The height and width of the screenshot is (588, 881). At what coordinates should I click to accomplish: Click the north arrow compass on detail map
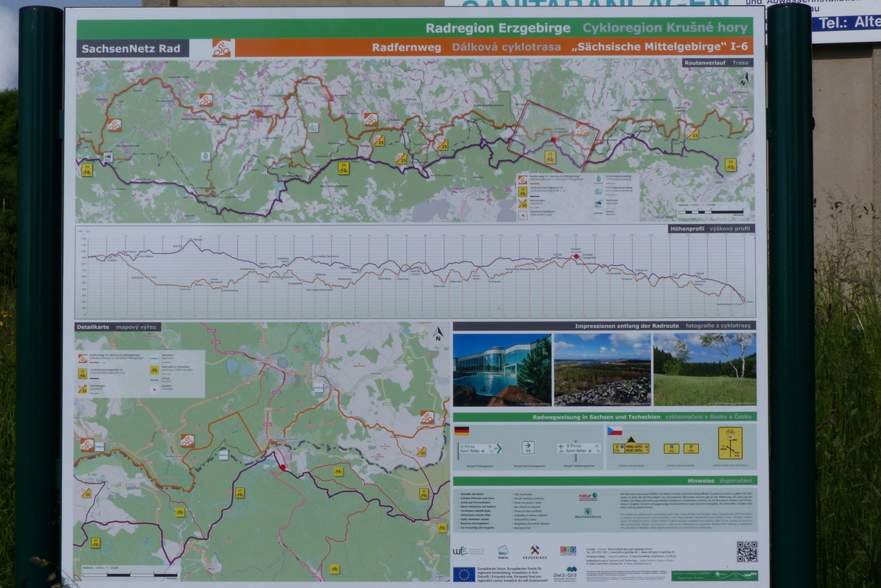click(438, 334)
